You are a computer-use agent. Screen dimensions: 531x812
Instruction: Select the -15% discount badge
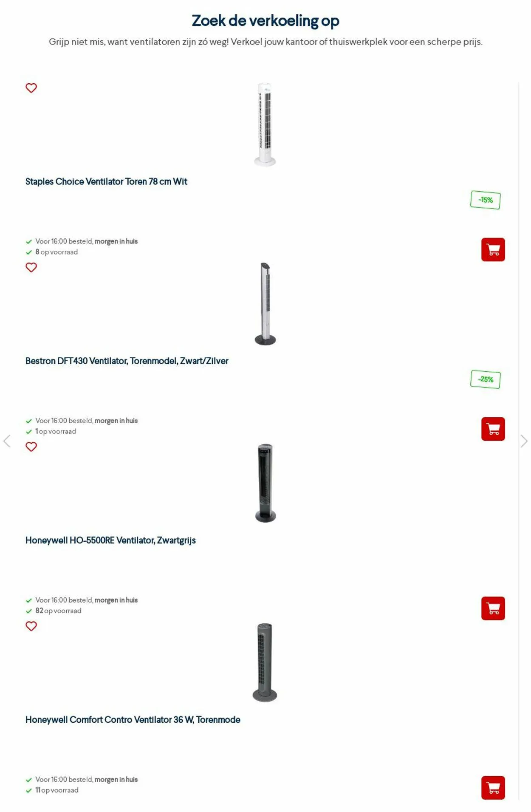coord(485,200)
